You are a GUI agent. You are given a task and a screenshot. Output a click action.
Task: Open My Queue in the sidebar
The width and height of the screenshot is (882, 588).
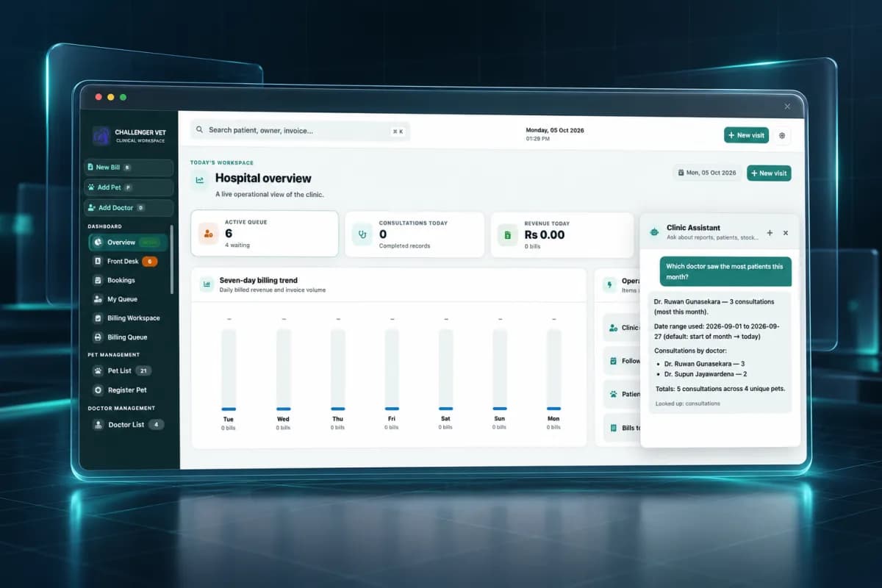click(x=128, y=299)
